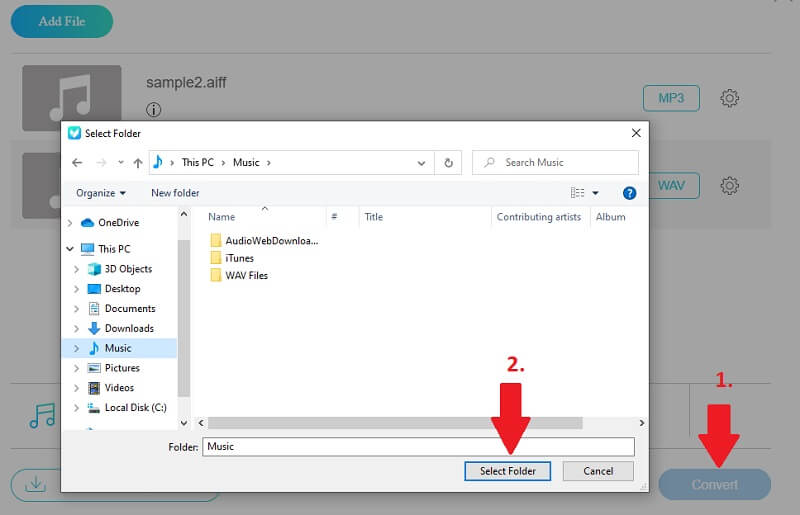Image resolution: width=800 pixels, height=515 pixels.
Task: Cancel the Select Folder dialog
Action: (598, 471)
